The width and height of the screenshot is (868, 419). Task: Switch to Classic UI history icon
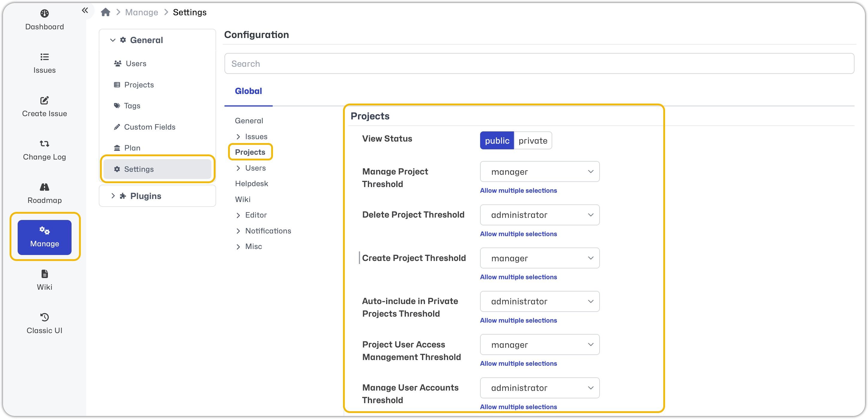click(45, 317)
